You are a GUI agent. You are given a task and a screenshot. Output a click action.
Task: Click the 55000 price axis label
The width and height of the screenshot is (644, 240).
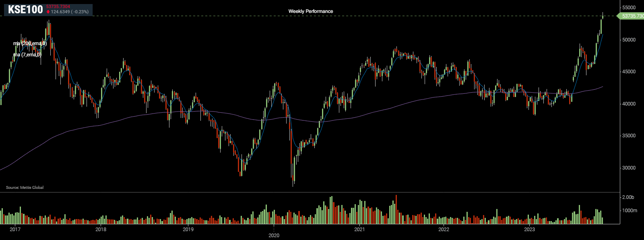point(629,8)
